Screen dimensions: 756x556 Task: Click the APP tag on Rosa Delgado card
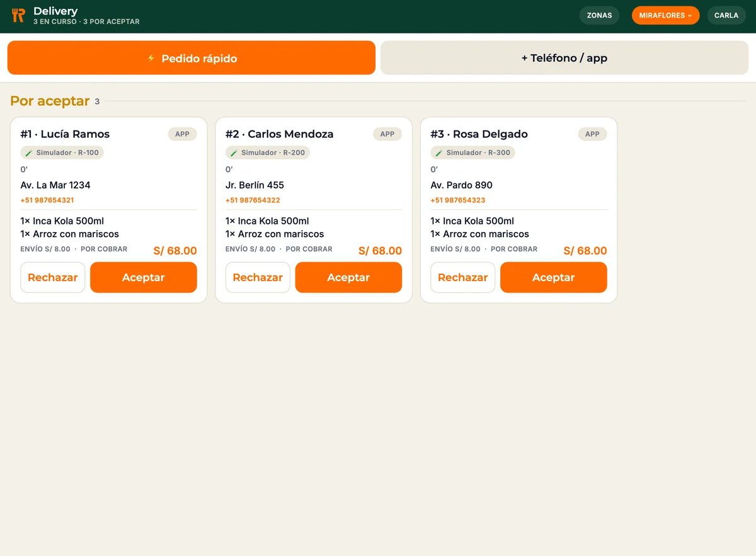tap(593, 134)
